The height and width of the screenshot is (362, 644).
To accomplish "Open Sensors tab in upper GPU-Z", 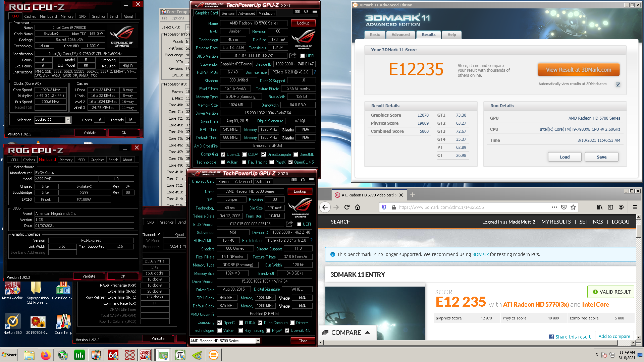I will pyautogui.click(x=228, y=13).
